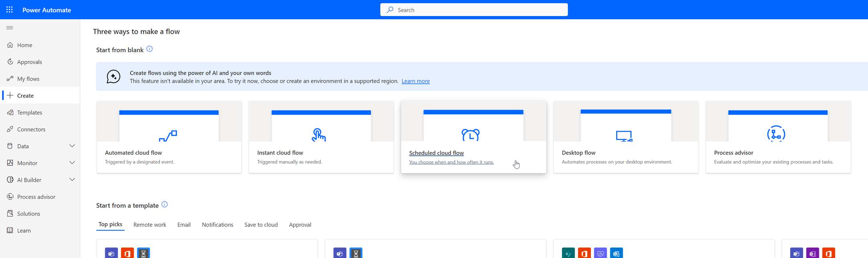This screenshot has height=258, width=868.
Task: Select the Top picks tab
Action: click(x=110, y=224)
